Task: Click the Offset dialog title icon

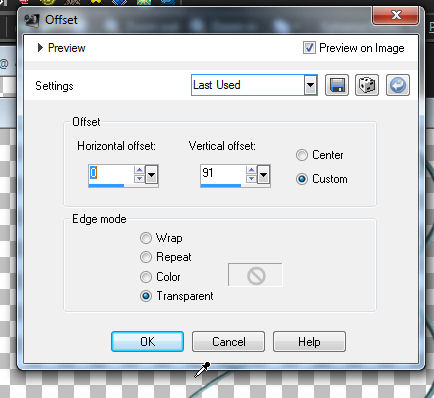Action: [x=32, y=20]
